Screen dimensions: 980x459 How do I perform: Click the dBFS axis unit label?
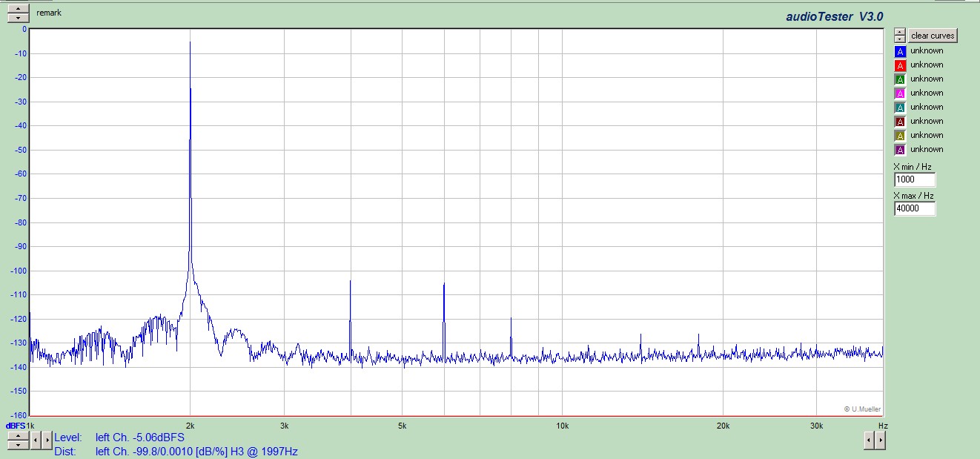(16, 426)
